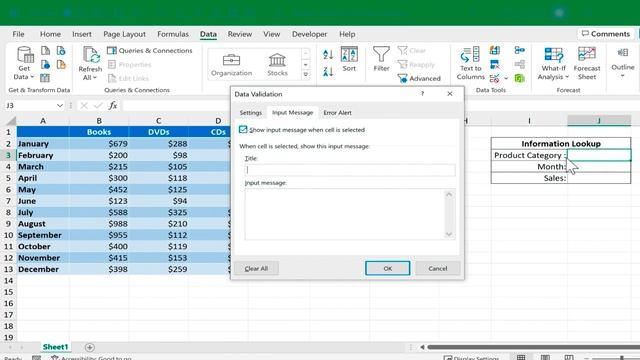Click From Web icon in Get & Transform

click(45, 64)
